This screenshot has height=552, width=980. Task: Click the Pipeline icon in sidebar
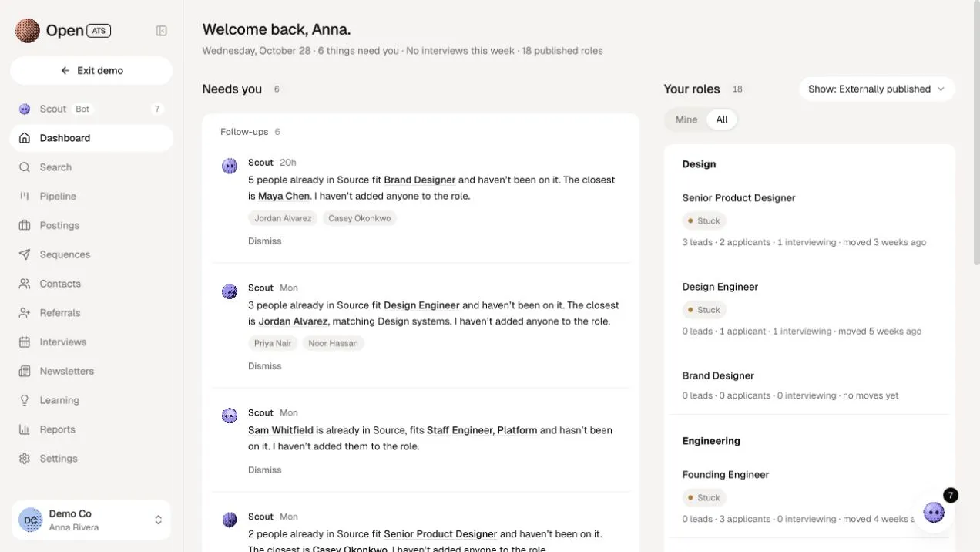pyautogui.click(x=25, y=197)
